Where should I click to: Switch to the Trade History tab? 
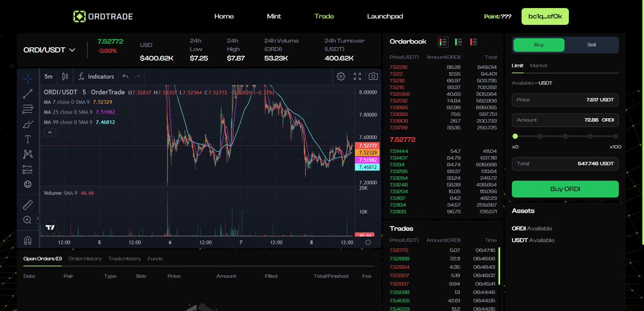pos(125,259)
